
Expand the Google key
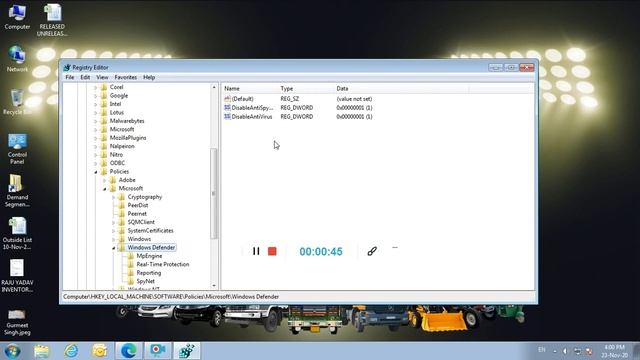coord(96,96)
